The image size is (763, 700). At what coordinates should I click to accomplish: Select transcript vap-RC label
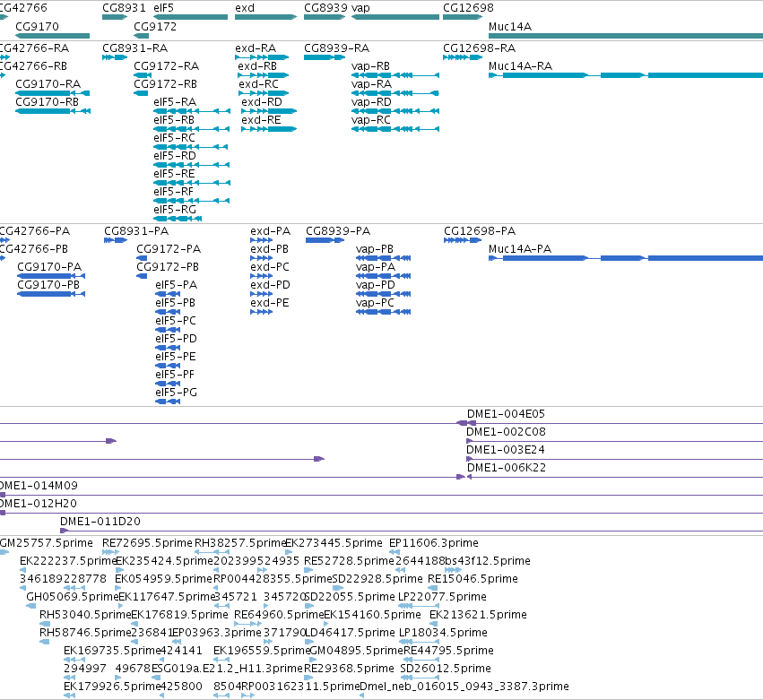371,120
